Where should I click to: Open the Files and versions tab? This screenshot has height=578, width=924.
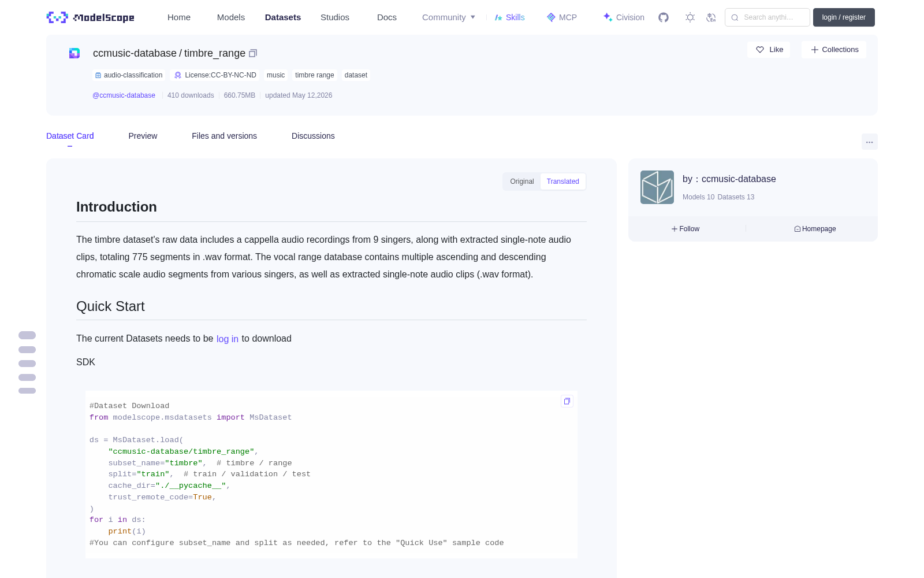click(x=224, y=136)
